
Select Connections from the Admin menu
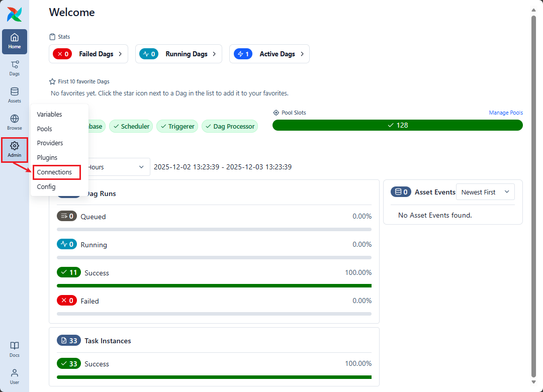(54, 172)
